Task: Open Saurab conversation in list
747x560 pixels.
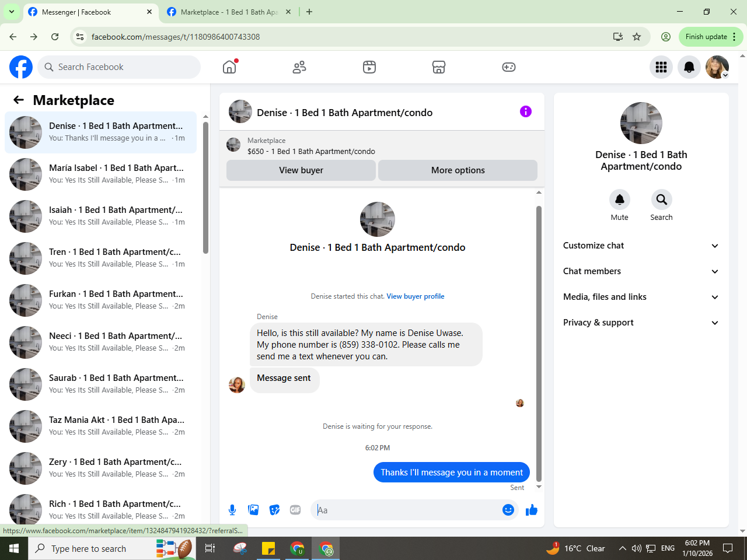Action: pyautogui.click(x=100, y=384)
